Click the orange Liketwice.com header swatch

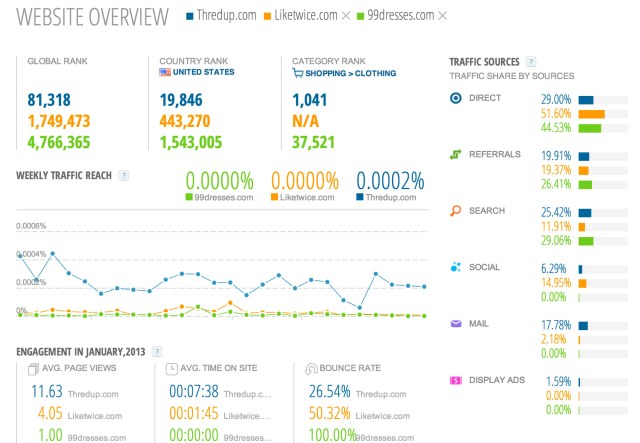pos(267,16)
